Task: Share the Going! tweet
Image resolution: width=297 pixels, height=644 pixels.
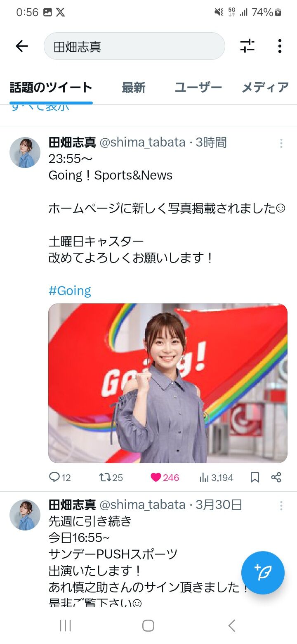Action: pos(276,478)
